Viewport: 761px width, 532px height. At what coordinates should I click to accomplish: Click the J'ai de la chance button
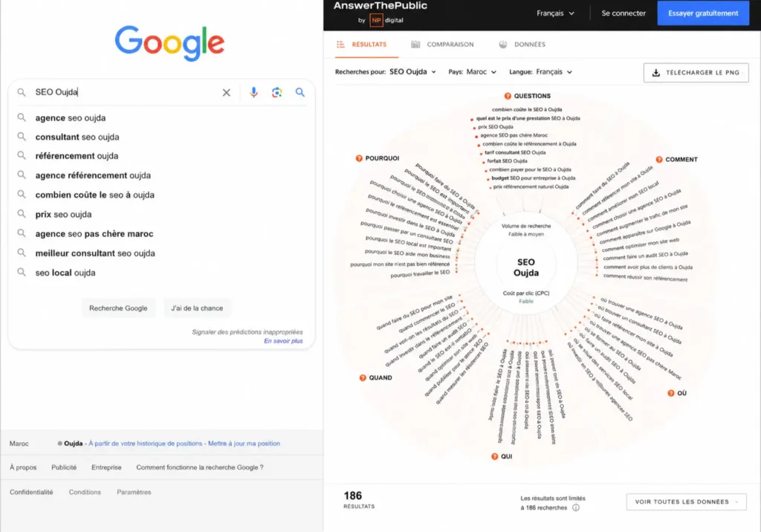pyautogui.click(x=197, y=308)
